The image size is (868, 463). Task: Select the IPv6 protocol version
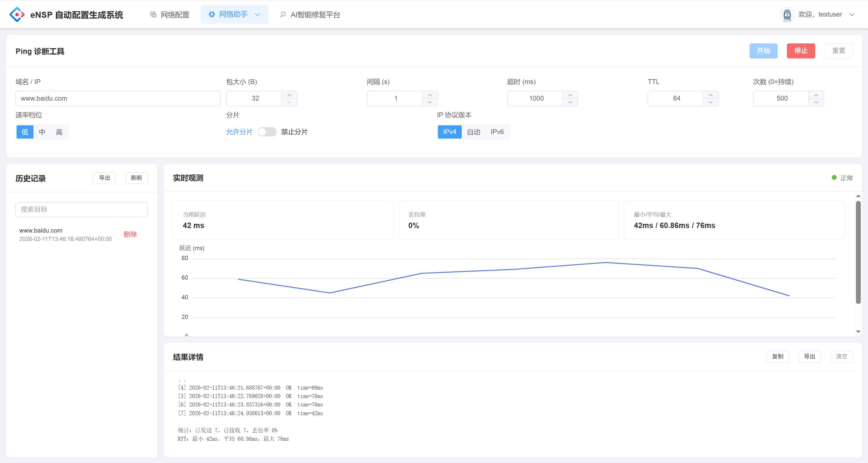pos(497,132)
